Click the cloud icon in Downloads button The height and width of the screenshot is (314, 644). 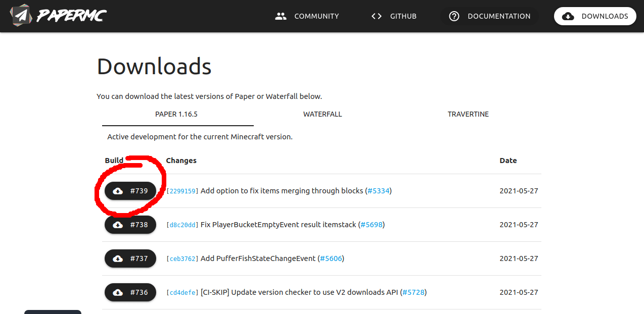[568, 16]
